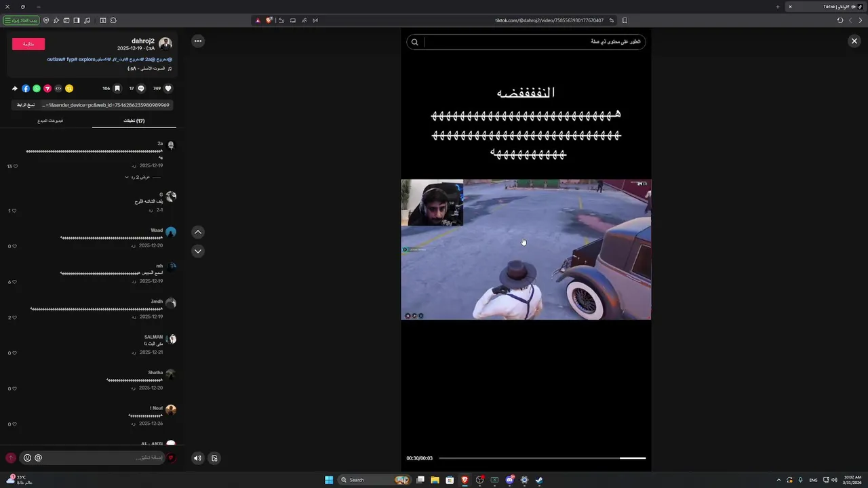This screenshot has height=488, width=868.
Task: Open dahroj2's profile avatar
Action: 165,44
